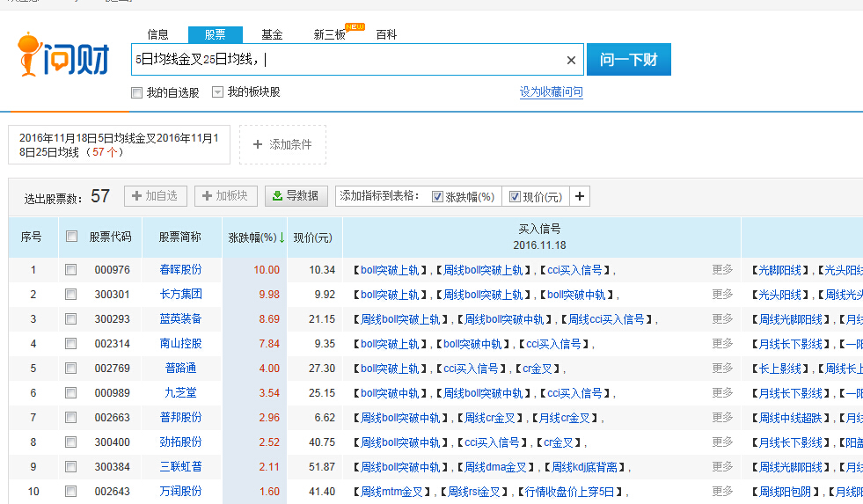This screenshot has height=504, width=863.
Task: Check the box for stock 002314
Action: pos(70,344)
